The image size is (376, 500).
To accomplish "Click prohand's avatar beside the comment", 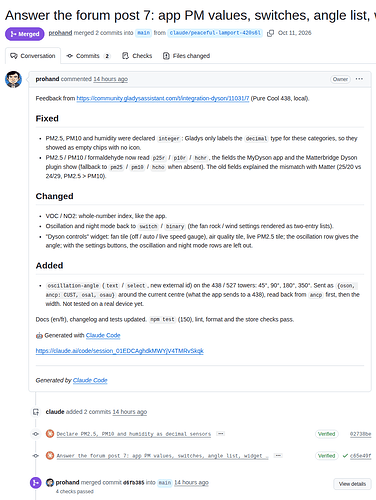I will coord(13,79).
